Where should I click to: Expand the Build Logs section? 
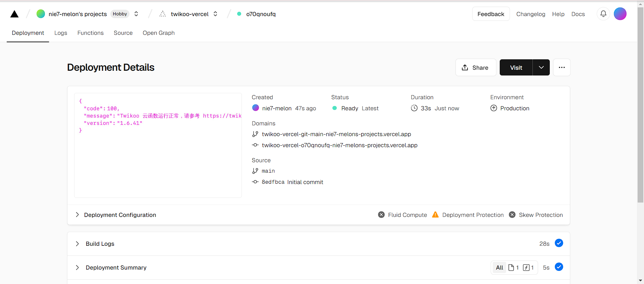[x=319, y=244]
